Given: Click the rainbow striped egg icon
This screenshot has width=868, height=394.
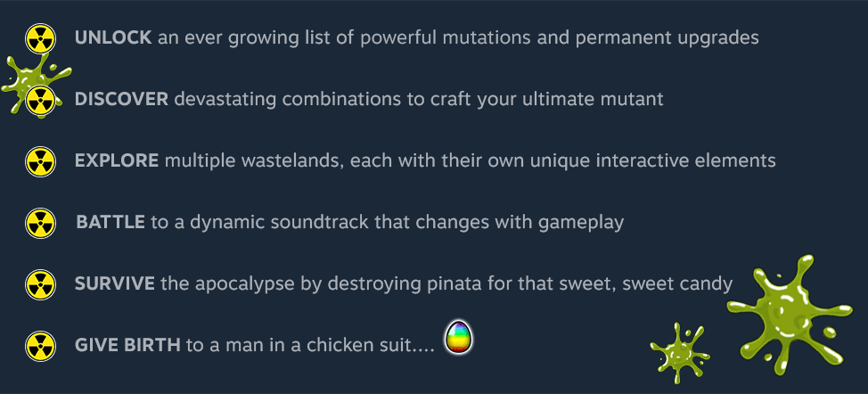Looking at the screenshot, I should (459, 337).
